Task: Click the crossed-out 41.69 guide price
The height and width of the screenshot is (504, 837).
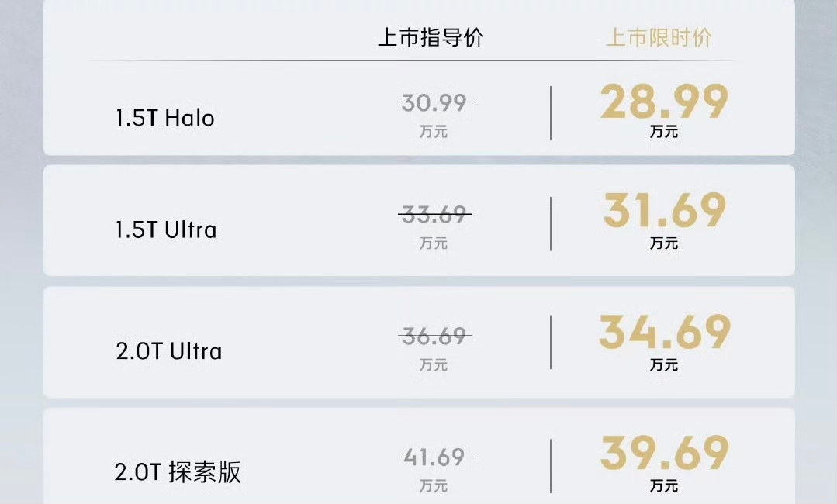Action: pos(434,457)
